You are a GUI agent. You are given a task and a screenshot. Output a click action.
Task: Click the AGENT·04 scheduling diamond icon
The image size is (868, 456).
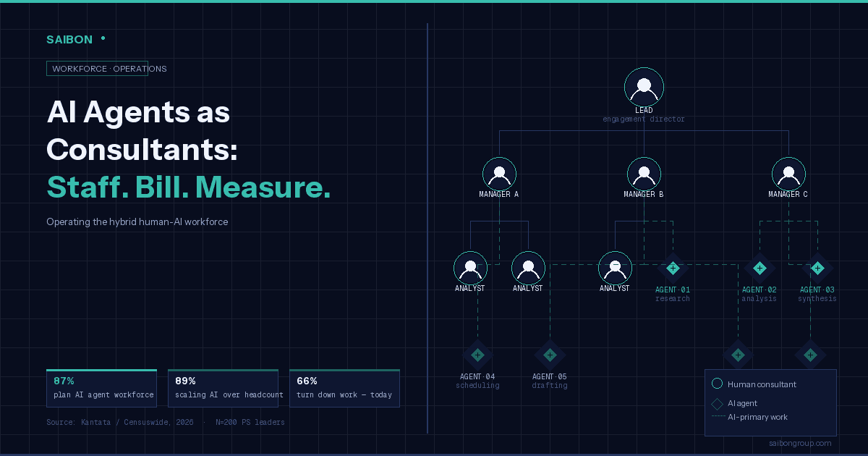tap(477, 355)
